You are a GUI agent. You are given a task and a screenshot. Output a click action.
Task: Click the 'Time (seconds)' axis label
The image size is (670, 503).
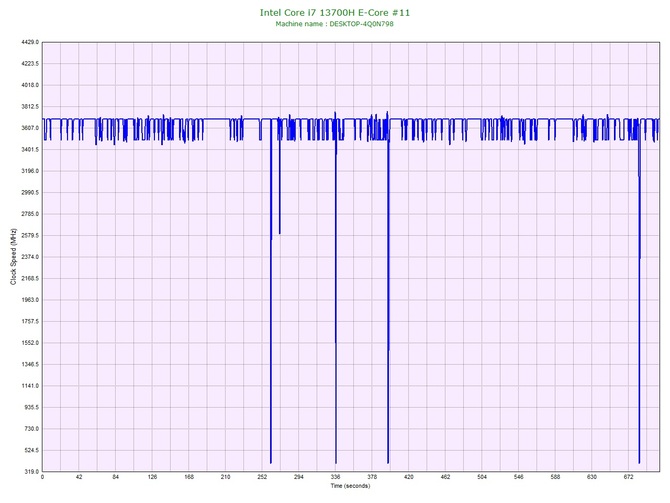click(x=350, y=486)
